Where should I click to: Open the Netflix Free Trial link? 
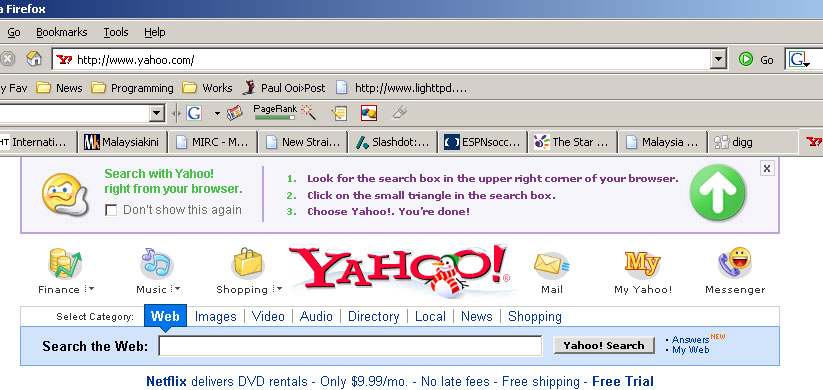[x=622, y=381]
